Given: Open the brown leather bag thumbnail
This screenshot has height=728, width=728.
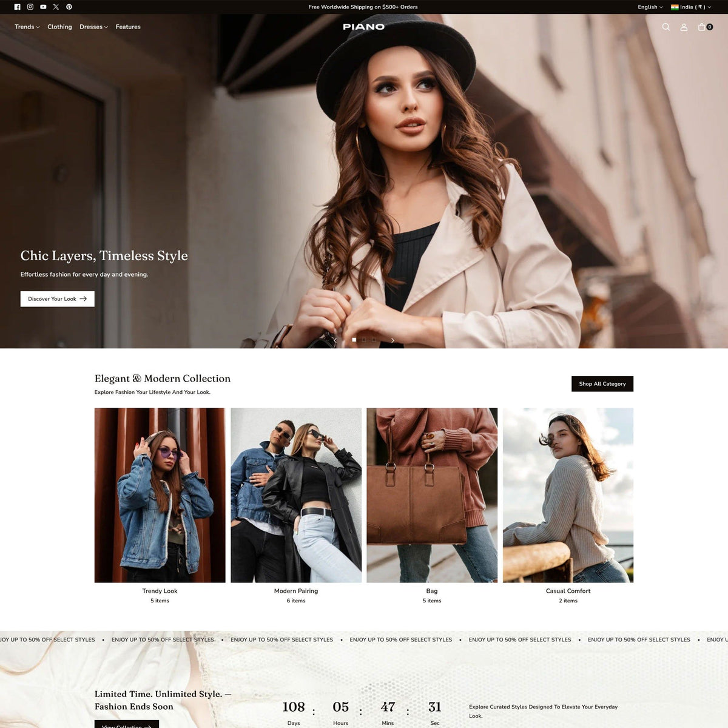Looking at the screenshot, I should point(432,495).
